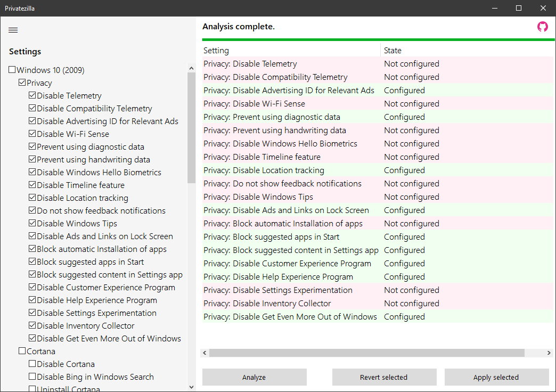
Task: Uncheck Disable Telemetry checkbox
Action: [x=32, y=96]
